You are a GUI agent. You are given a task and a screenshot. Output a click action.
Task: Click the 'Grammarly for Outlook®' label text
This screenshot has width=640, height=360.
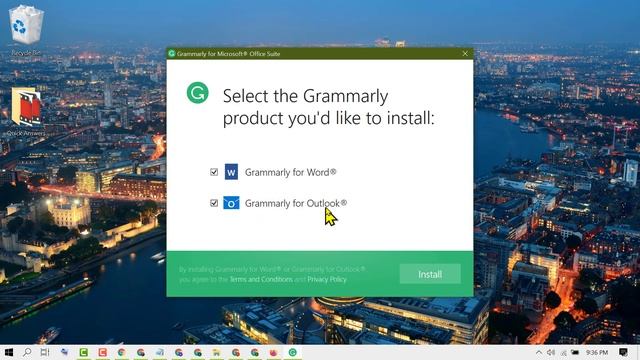pyautogui.click(x=296, y=203)
